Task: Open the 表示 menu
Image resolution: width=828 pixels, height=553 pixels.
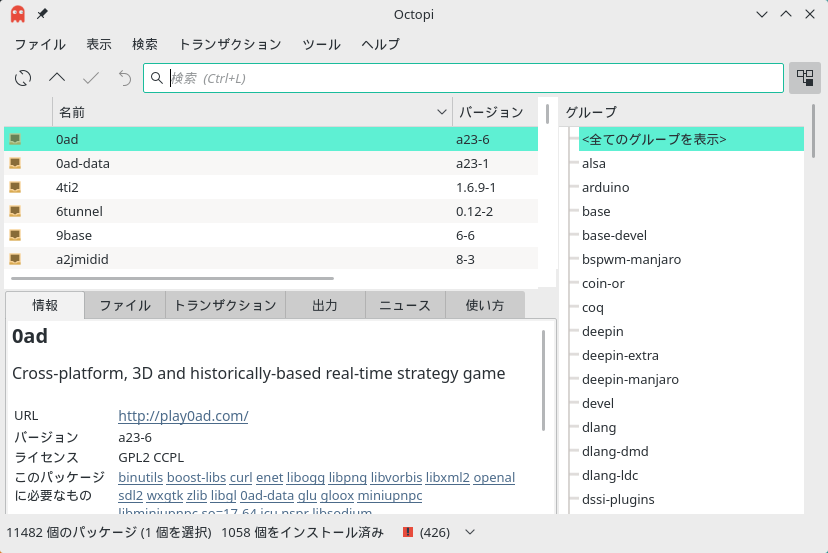Action: pyautogui.click(x=99, y=44)
